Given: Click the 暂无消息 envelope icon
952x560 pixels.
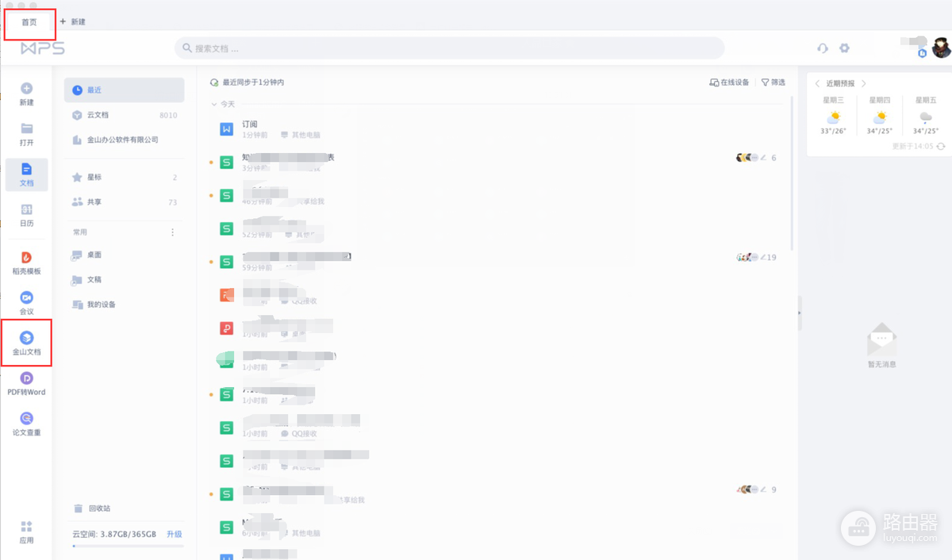Looking at the screenshot, I should 881,339.
